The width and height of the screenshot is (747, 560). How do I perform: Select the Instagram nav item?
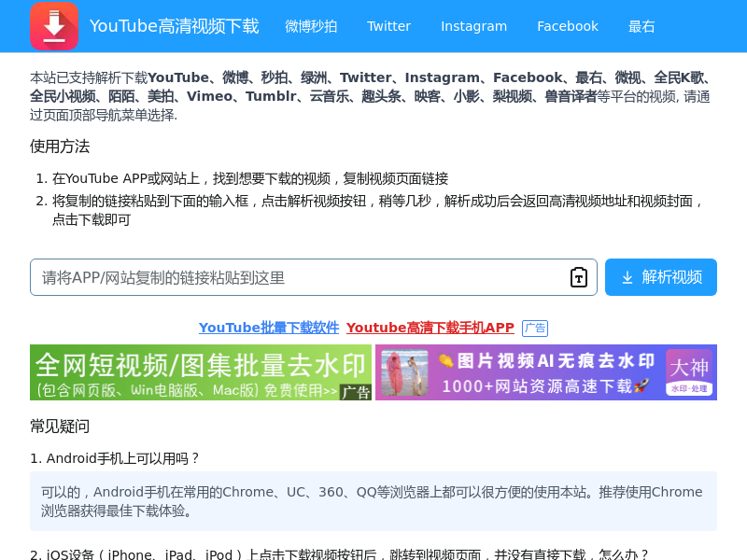(x=473, y=26)
